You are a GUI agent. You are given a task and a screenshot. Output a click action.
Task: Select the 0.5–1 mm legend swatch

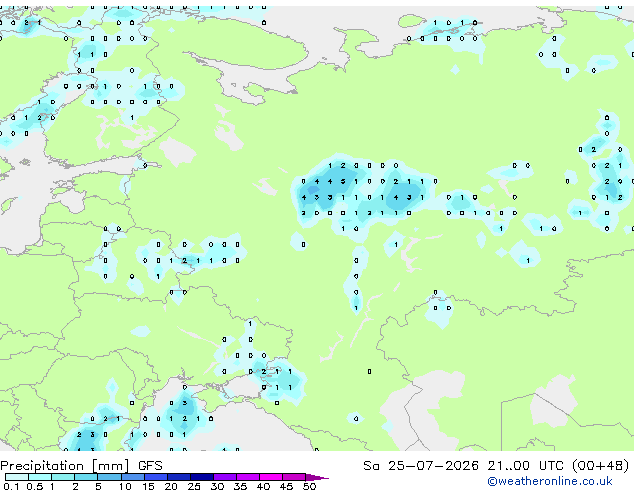click(x=40, y=477)
